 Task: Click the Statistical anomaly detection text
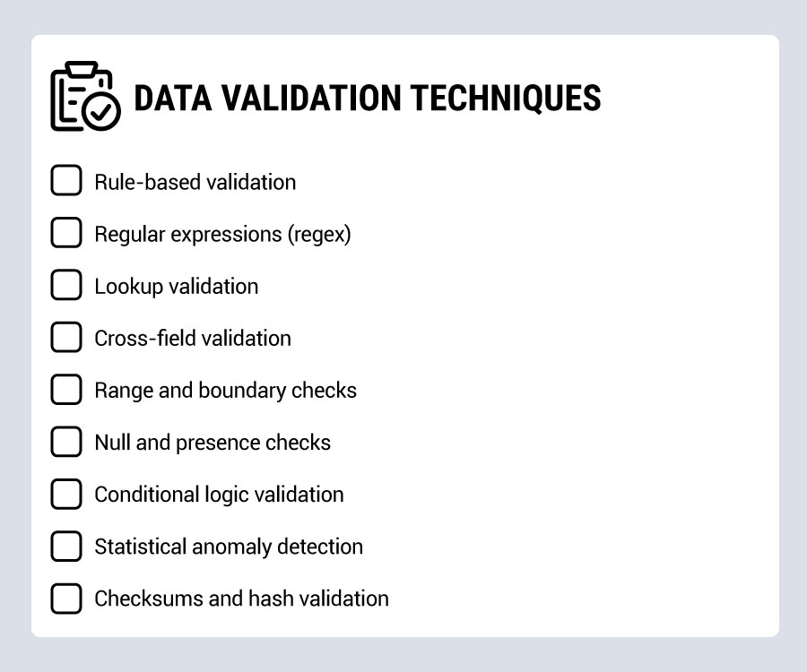click(229, 547)
